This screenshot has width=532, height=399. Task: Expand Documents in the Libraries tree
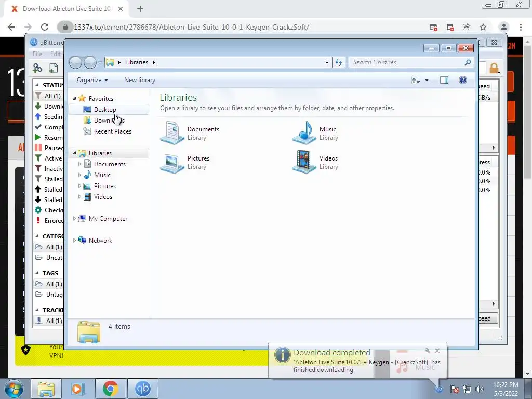[79, 164]
